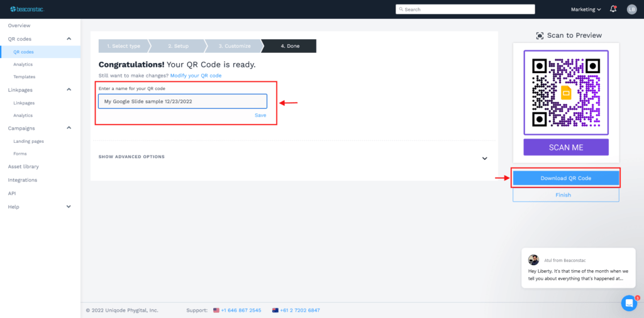Click the QR code preview image
The height and width of the screenshot is (318, 644).
(566, 93)
